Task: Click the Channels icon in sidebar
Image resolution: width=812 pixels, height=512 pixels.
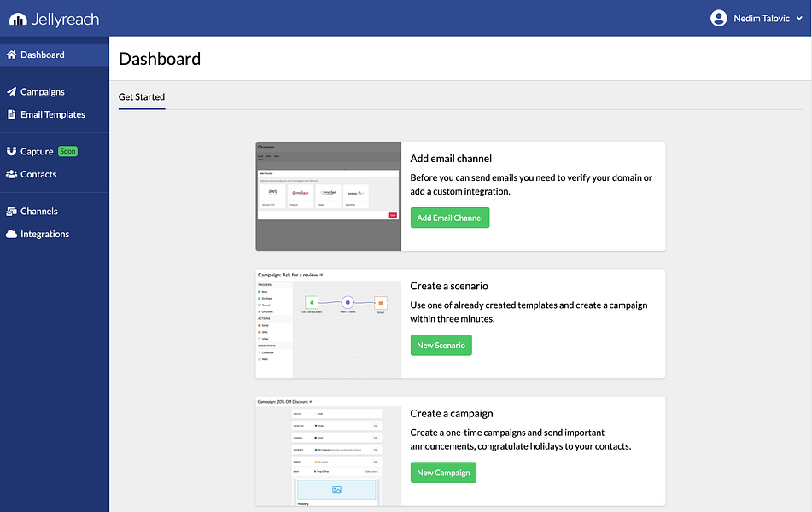Action: [11, 212]
